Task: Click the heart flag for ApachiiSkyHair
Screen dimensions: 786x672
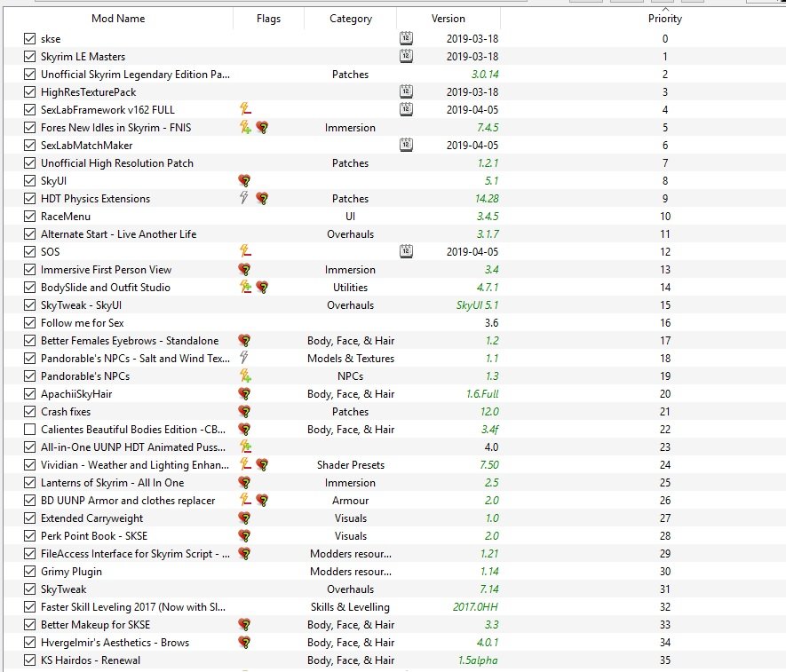Action: coord(244,394)
